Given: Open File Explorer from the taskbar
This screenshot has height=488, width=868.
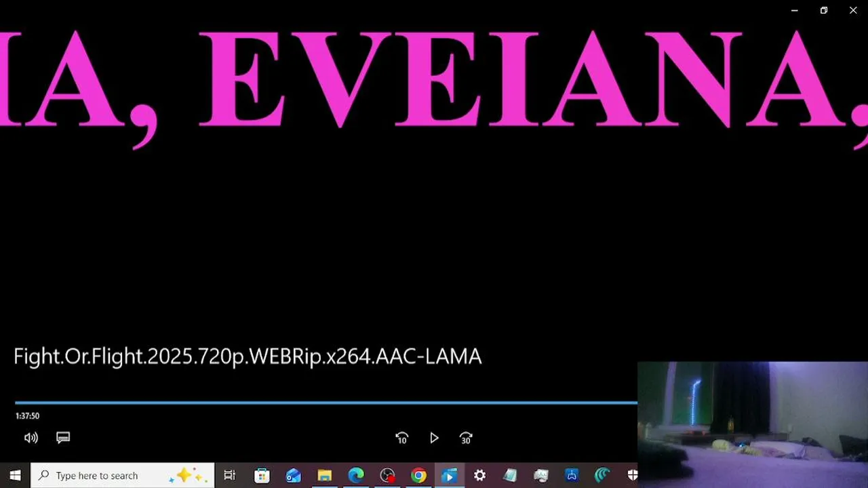Looking at the screenshot, I should click(324, 476).
